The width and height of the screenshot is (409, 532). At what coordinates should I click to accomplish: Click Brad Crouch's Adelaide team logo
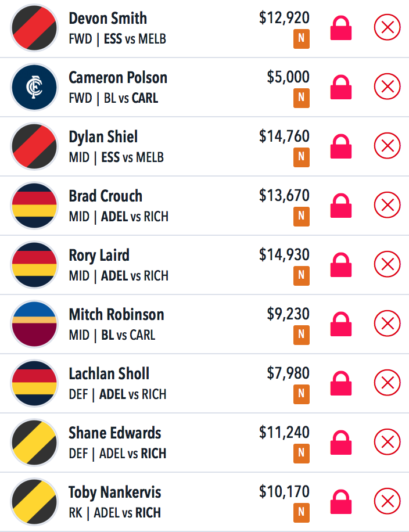34,206
